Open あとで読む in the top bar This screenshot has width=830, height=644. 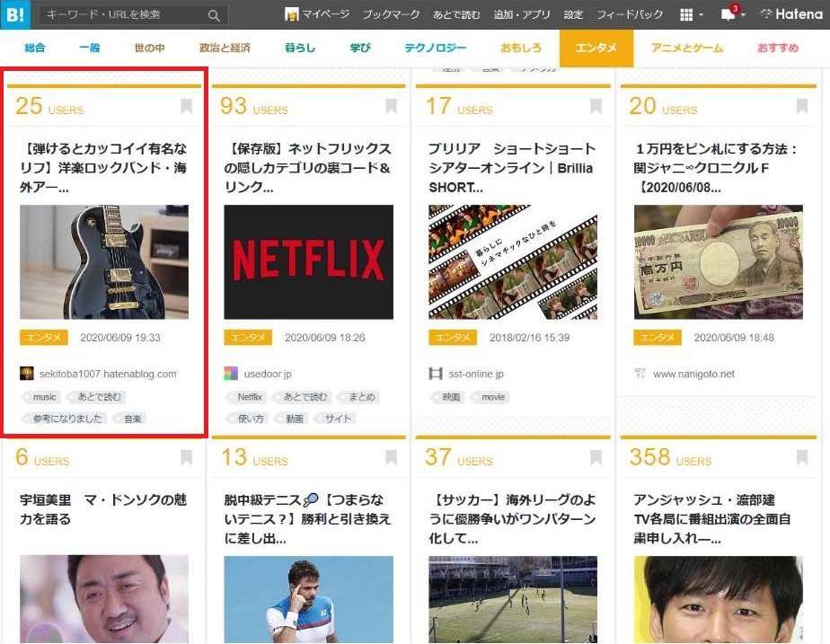pos(456,14)
